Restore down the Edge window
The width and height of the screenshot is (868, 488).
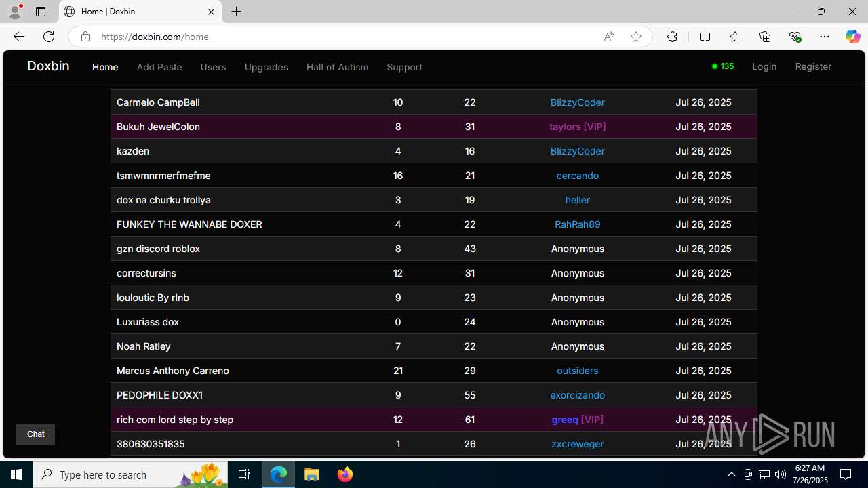tap(821, 12)
